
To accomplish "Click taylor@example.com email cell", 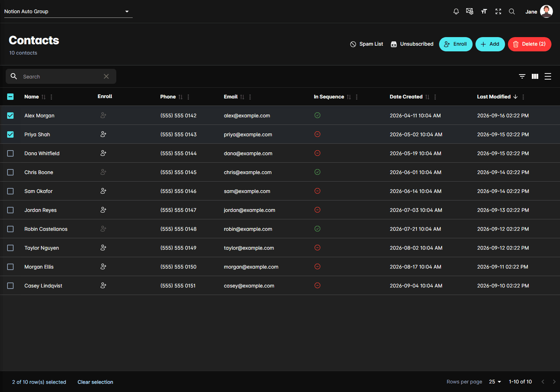I will coord(249,248).
